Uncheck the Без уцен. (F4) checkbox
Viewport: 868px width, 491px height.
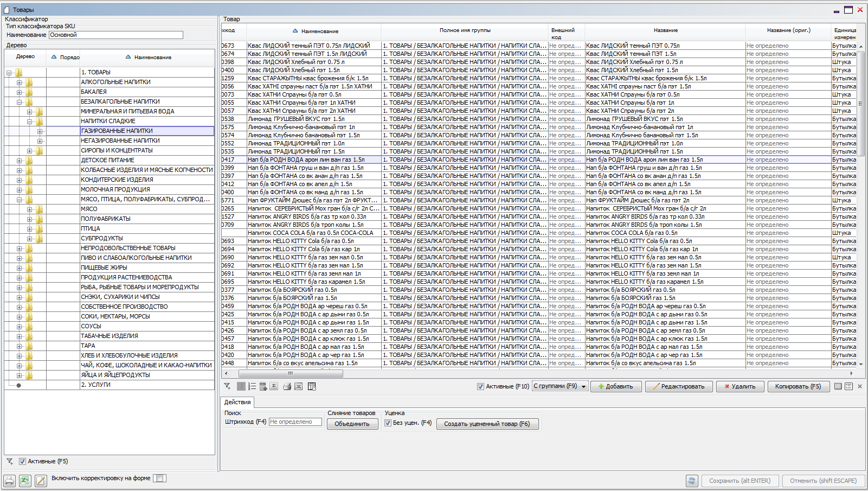pos(388,423)
